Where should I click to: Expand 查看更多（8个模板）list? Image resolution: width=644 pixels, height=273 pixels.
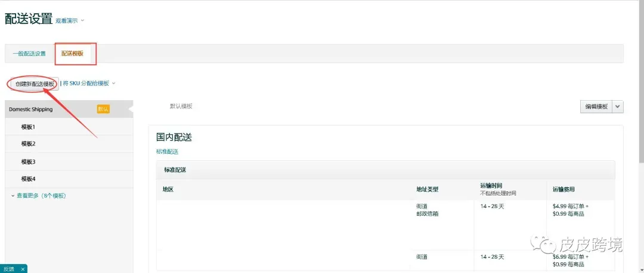(x=39, y=196)
